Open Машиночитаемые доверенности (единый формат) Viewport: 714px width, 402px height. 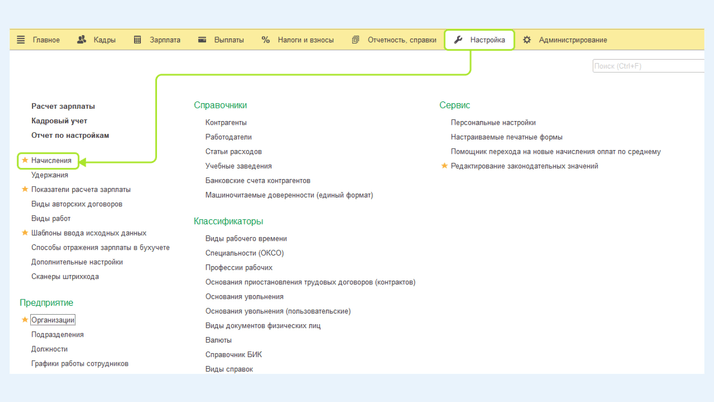click(x=289, y=195)
